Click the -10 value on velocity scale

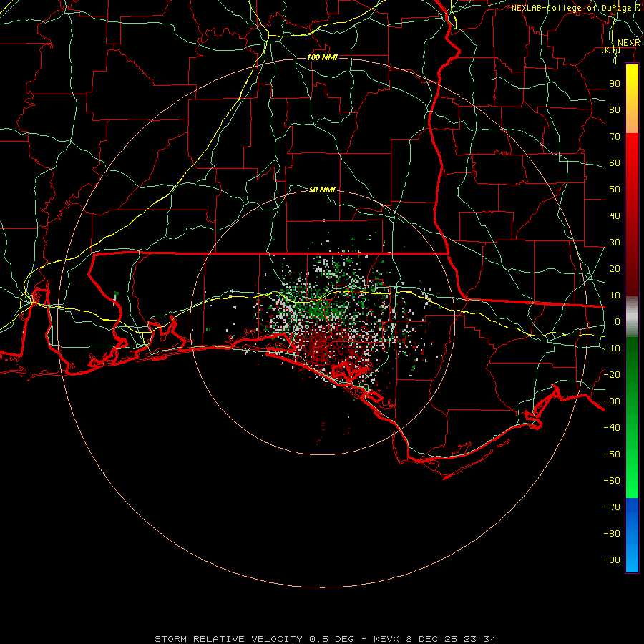(612, 348)
